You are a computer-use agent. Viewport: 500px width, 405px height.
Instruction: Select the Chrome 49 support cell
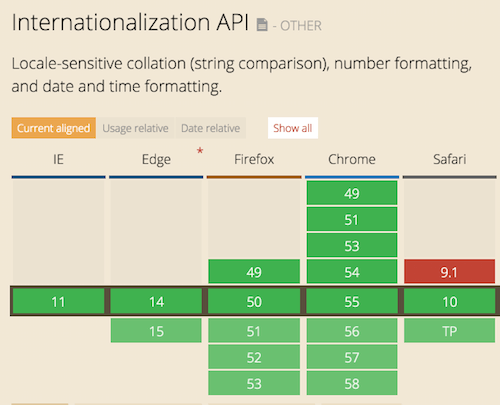pos(352,193)
